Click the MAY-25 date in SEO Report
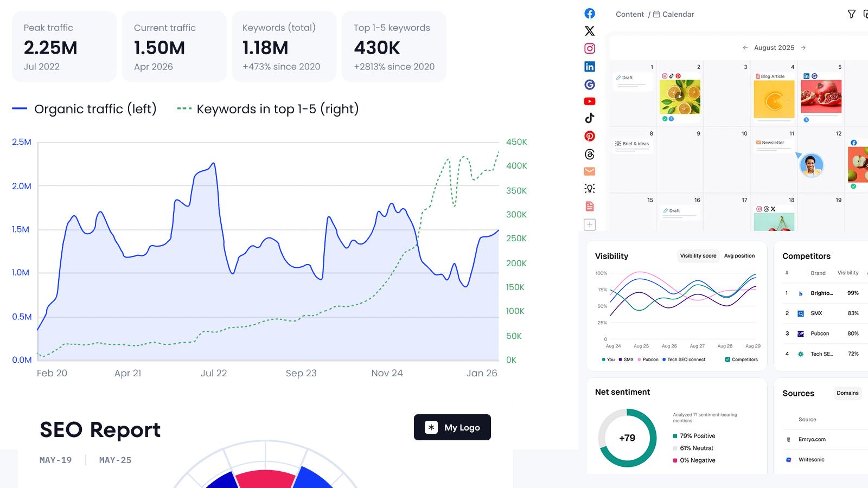Screen dimensions: 868x488 coord(115,460)
